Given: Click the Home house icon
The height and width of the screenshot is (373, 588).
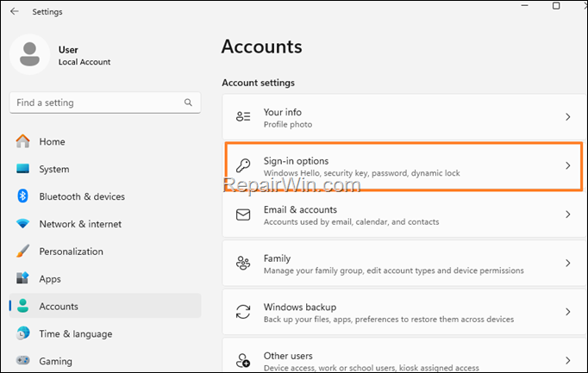Looking at the screenshot, I should tap(23, 141).
